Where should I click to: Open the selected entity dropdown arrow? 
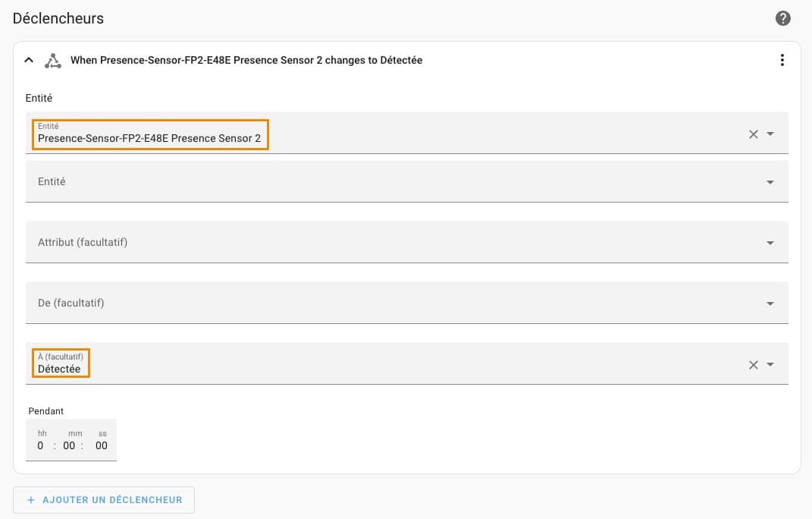770,134
